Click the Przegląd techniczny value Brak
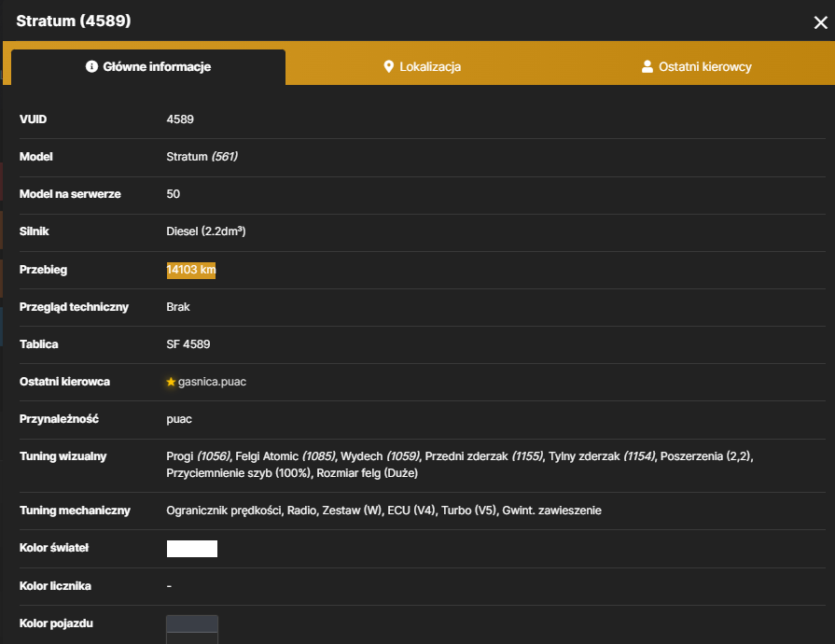 coord(178,307)
